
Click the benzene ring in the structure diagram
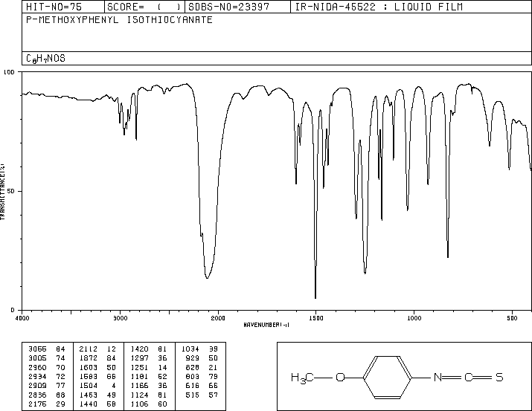[388, 377]
